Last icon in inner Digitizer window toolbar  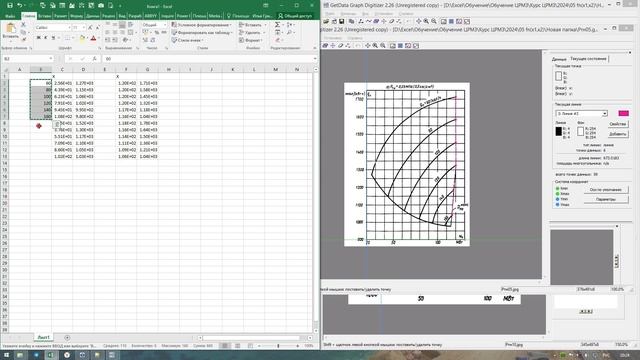[416, 46]
